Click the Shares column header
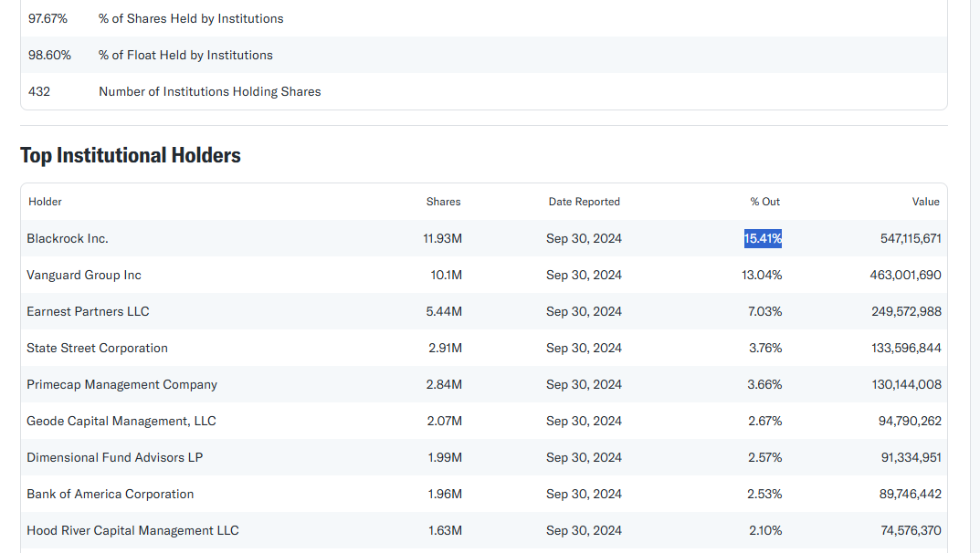This screenshot has height=553, width=980. coord(443,202)
